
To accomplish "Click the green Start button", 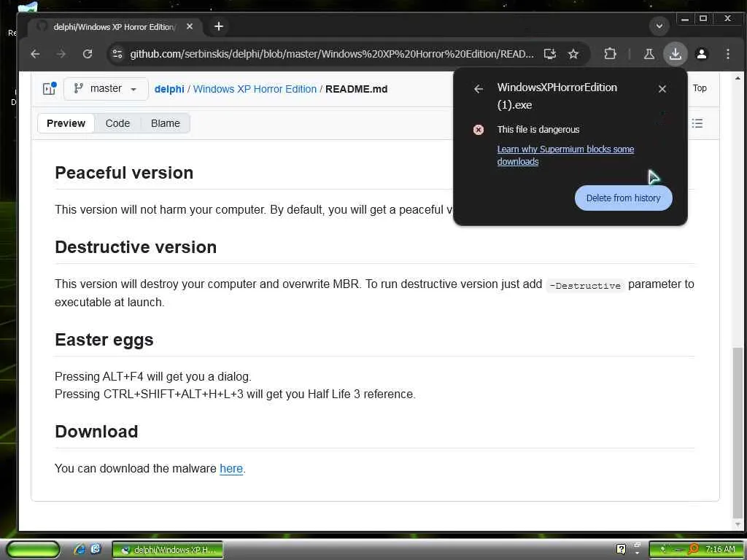I will point(33,550).
